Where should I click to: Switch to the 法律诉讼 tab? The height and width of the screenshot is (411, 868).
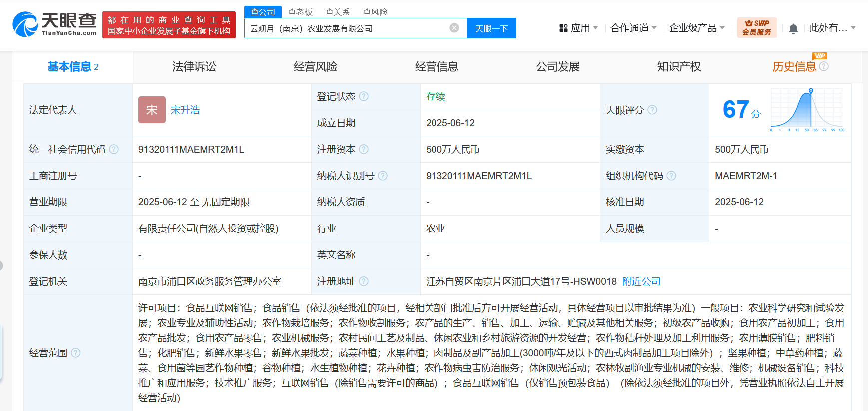tap(194, 67)
